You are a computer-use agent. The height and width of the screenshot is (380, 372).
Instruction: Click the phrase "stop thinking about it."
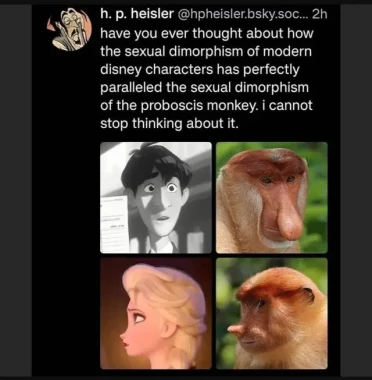[x=169, y=124]
